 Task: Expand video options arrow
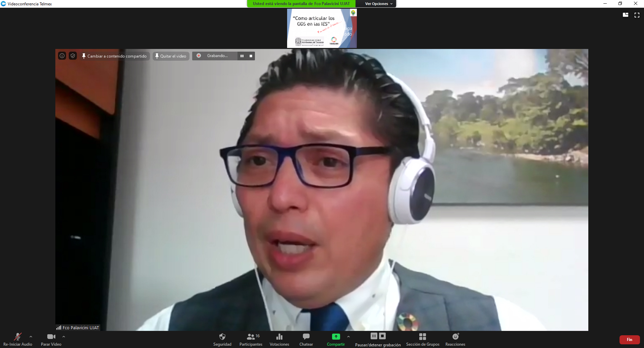(64, 337)
